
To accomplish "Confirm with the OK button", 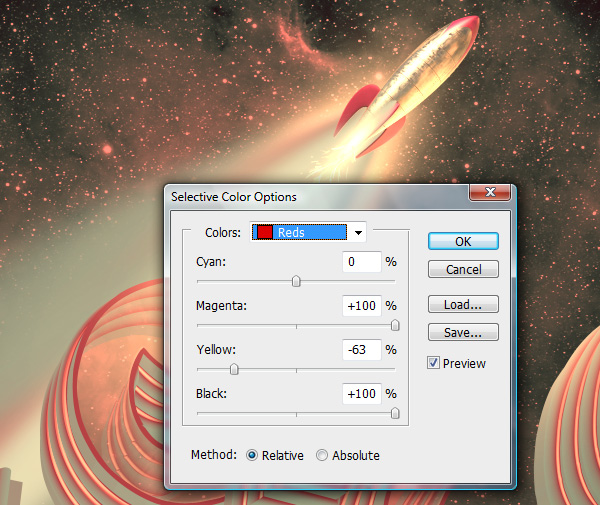I will (463, 241).
